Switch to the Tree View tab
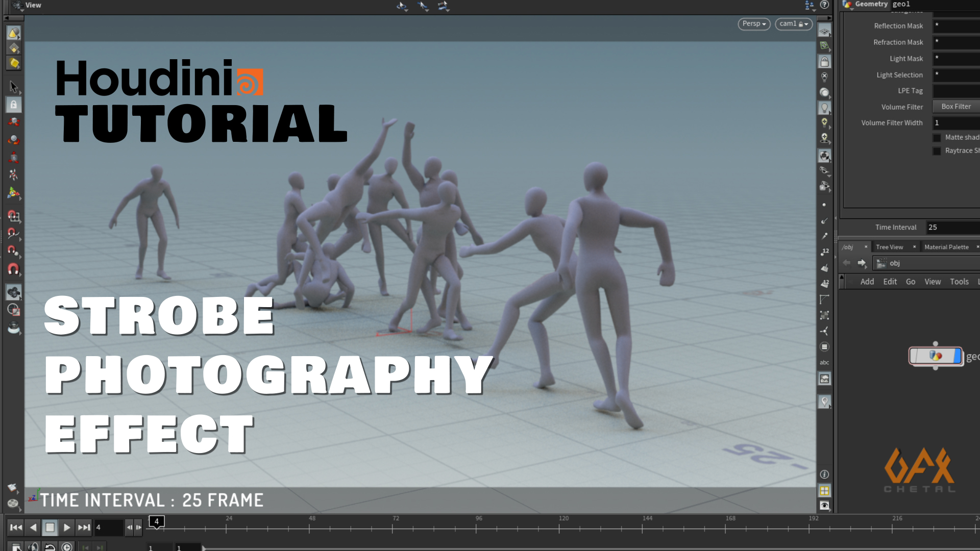 (889, 247)
